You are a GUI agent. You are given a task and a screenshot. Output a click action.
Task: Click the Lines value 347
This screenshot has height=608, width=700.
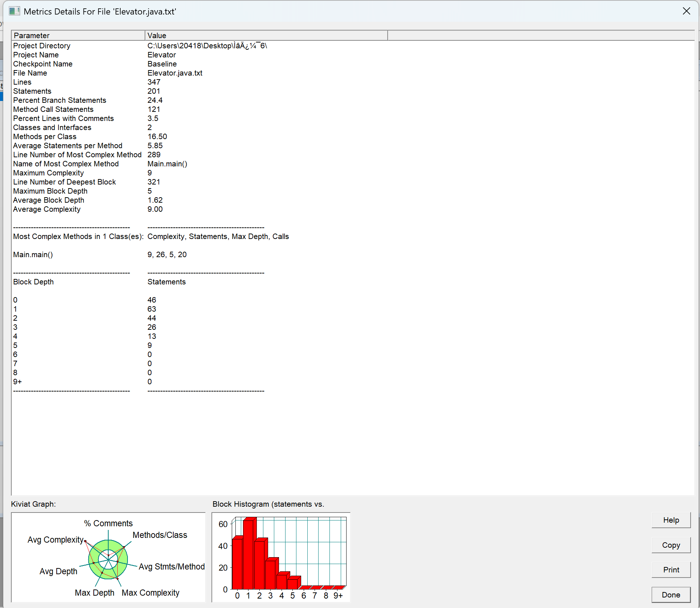click(154, 82)
